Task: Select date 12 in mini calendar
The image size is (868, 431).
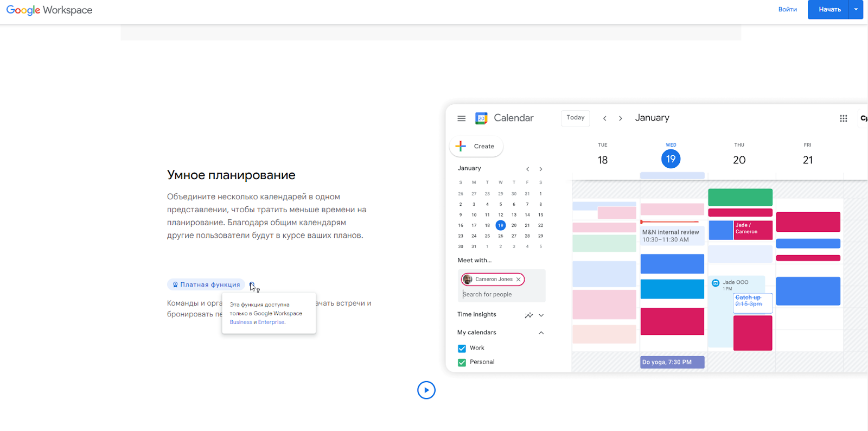Action: pos(501,215)
